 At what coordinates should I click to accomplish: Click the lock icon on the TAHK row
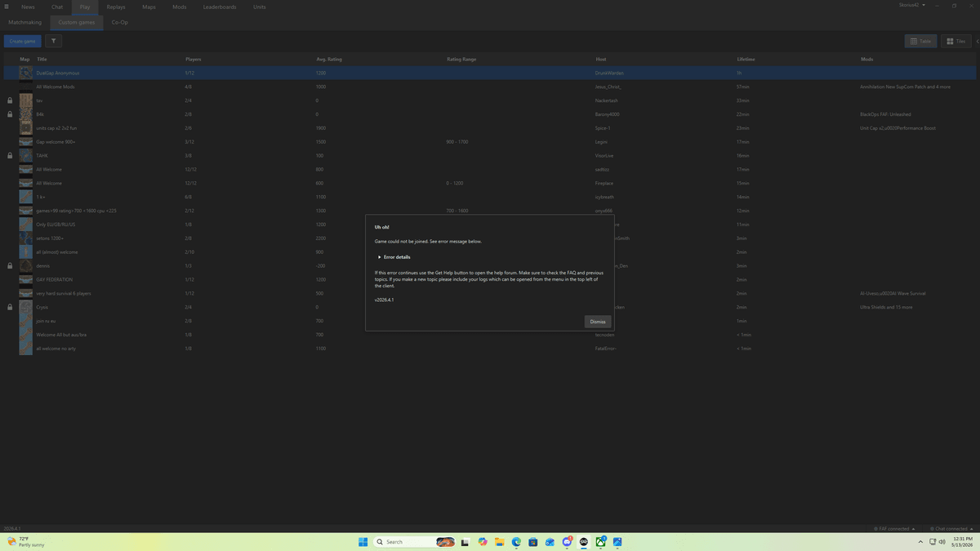point(10,155)
